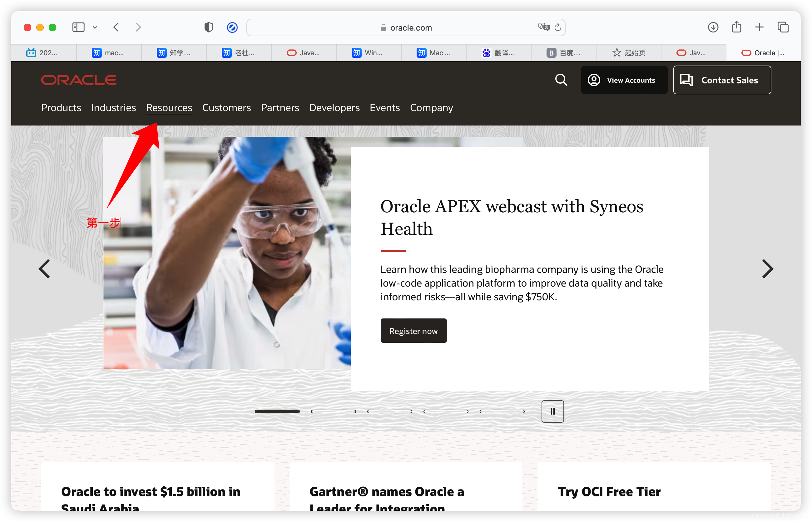Screen dimensions: 812x522
Task: Open the Resources navigation menu
Action: [x=169, y=108]
